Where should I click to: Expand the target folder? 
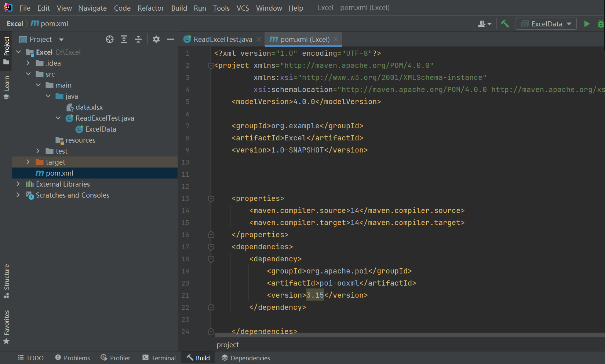pos(28,162)
